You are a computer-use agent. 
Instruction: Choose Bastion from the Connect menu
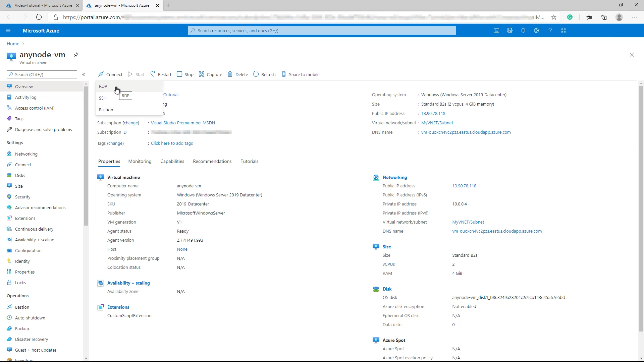(129, 110)
